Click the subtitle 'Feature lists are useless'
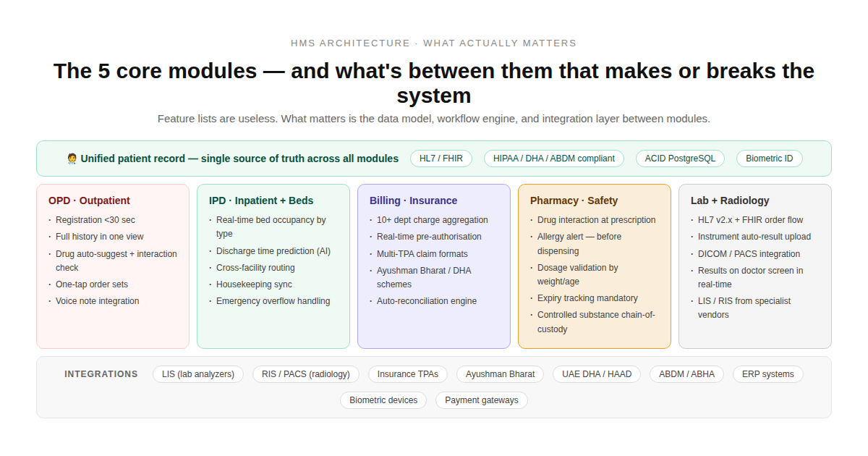This screenshot has width=868, height=456. [x=434, y=119]
